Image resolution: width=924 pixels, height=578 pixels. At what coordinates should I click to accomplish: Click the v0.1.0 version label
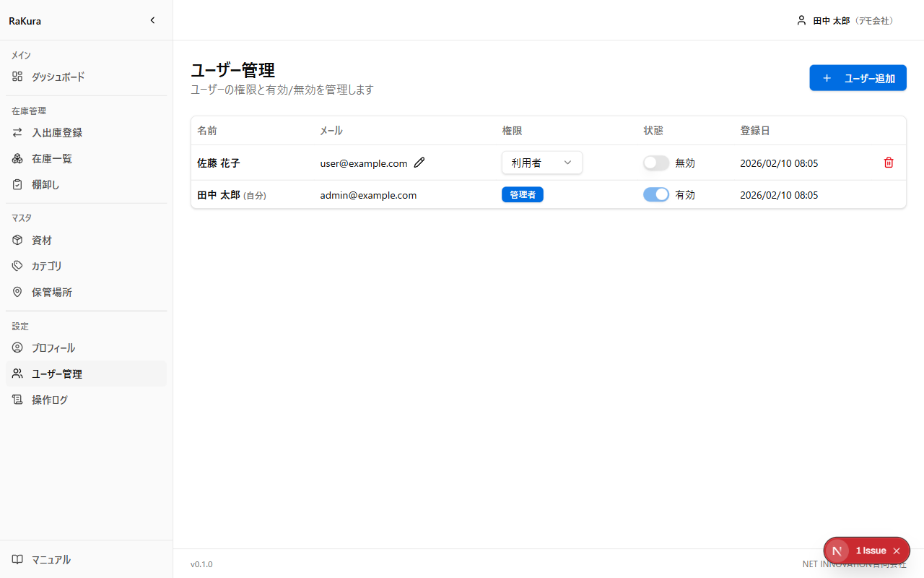click(201, 564)
